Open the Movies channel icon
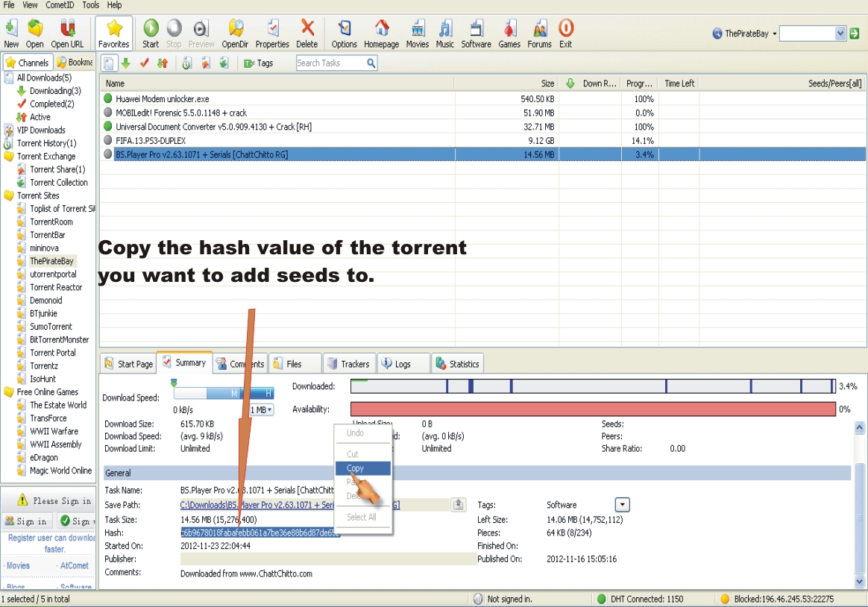868x607 pixels. coord(418,34)
